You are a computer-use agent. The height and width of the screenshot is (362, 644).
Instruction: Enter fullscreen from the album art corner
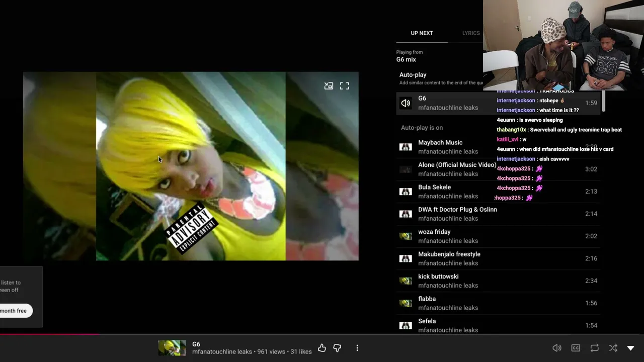tap(344, 86)
